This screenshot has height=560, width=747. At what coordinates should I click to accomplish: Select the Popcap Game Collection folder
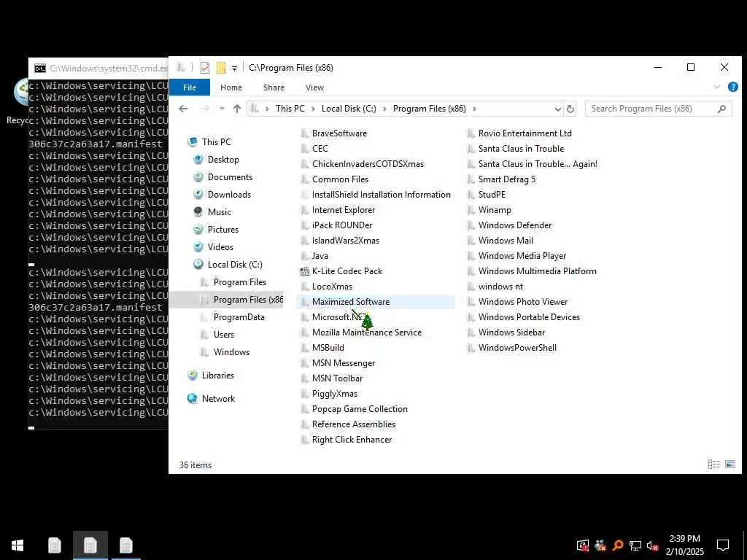(x=360, y=409)
